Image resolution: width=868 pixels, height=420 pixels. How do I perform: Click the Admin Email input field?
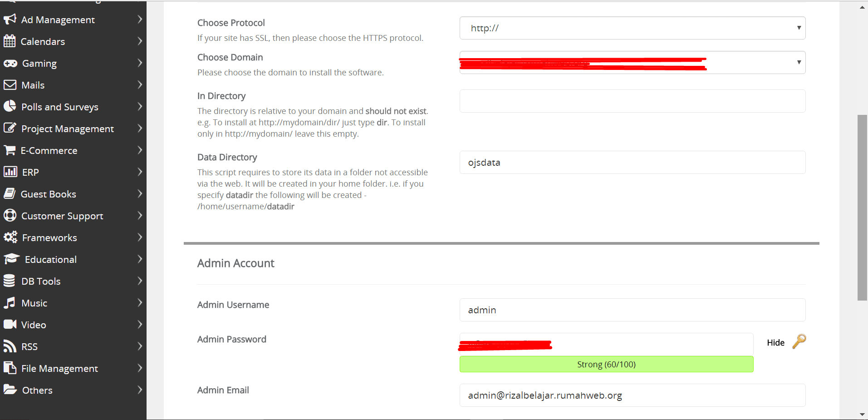point(633,395)
